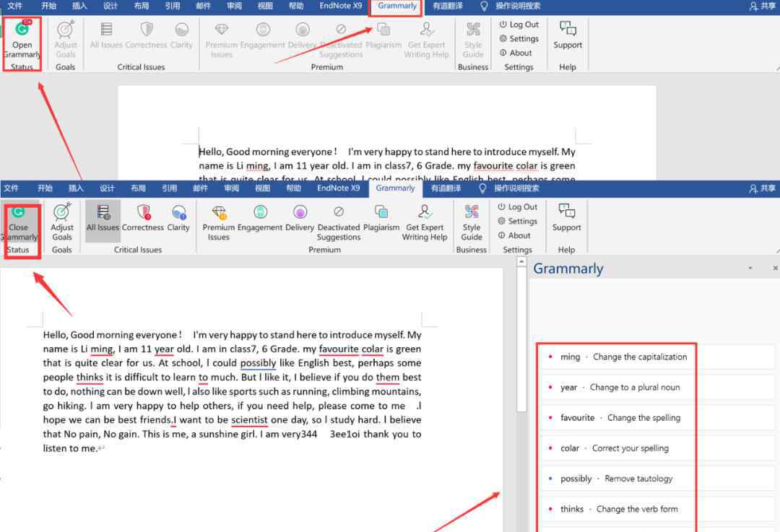Run the Plagiarism check in the lower window

point(381,219)
